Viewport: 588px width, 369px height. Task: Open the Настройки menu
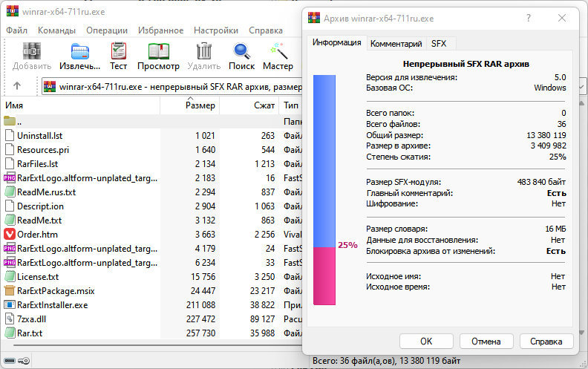216,30
